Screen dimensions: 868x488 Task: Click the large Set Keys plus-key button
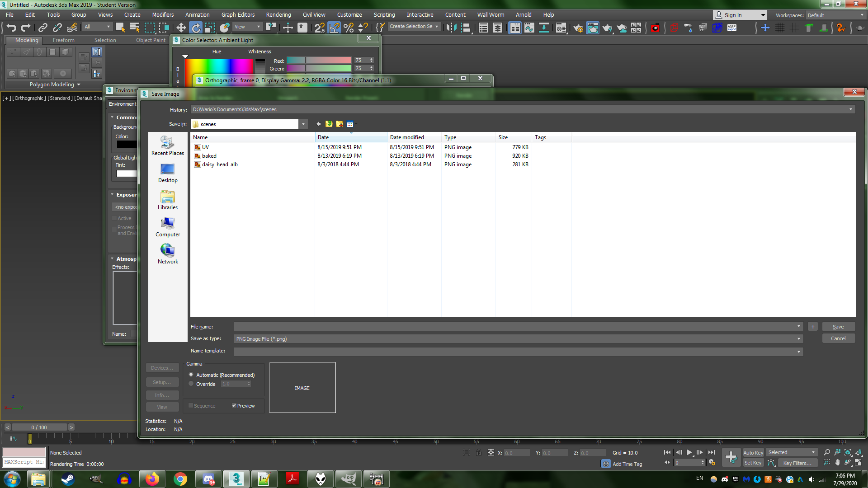click(x=731, y=457)
